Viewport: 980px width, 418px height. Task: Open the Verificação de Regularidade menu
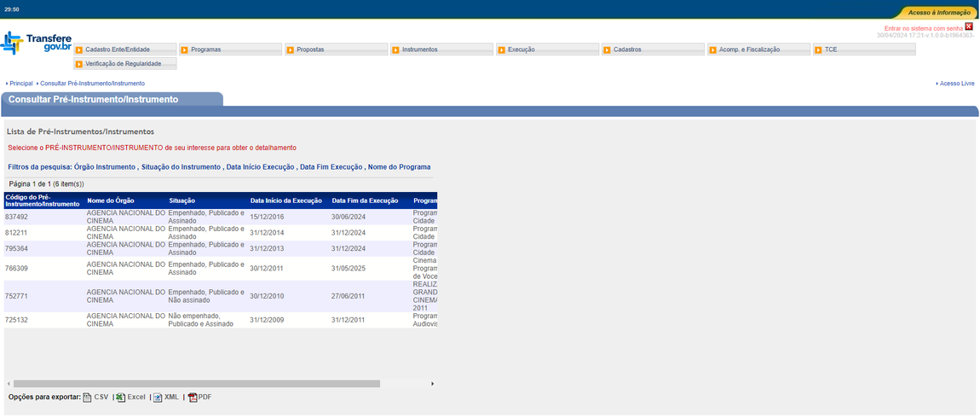coord(123,64)
